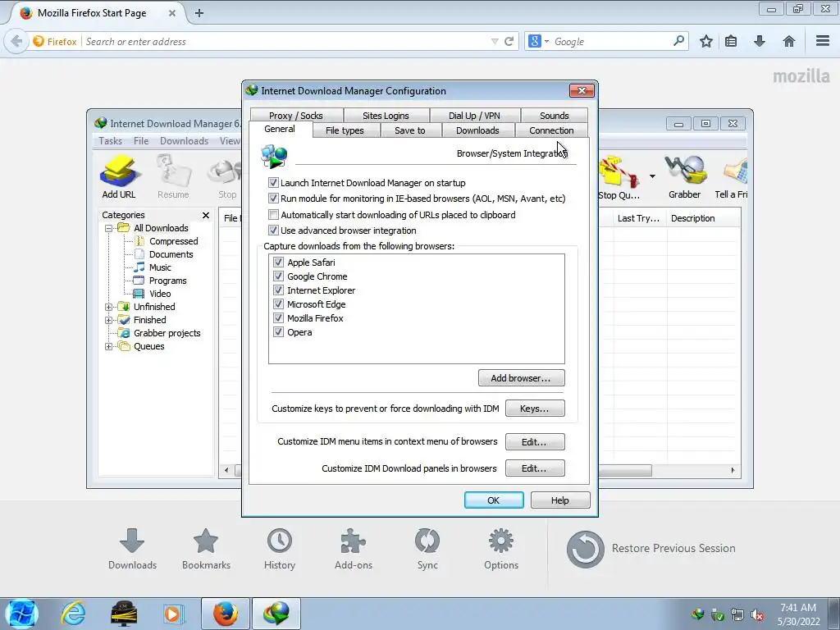Select the Compressed category in IDM
The image size is (840, 630).
coord(174,241)
